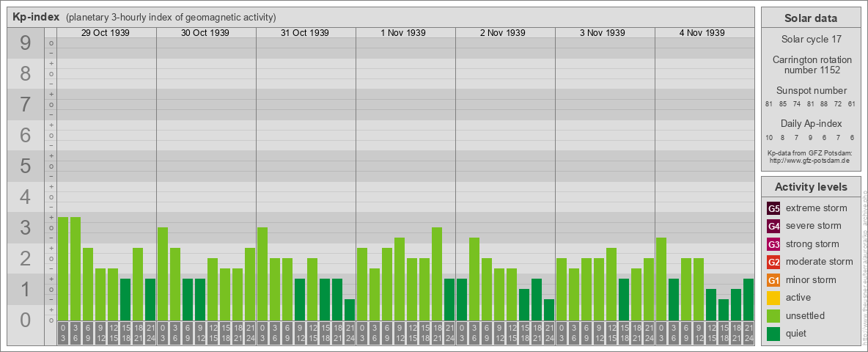Click the Carrington rotation number 1152 text

[x=812, y=65]
